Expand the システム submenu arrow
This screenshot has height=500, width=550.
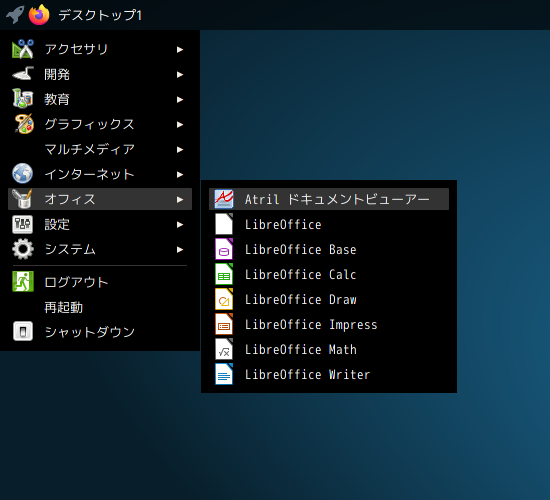(x=180, y=249)
